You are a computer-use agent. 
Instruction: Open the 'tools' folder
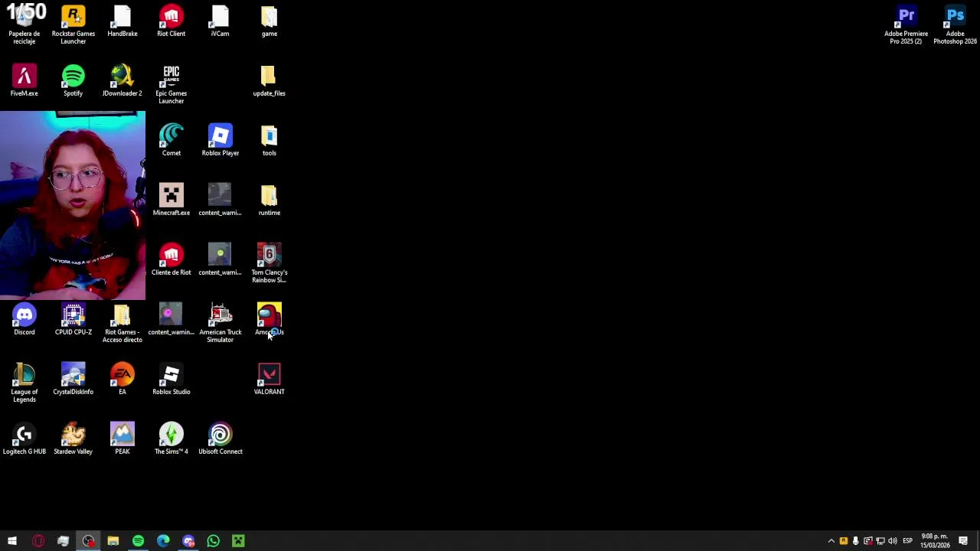pos(269,141)
